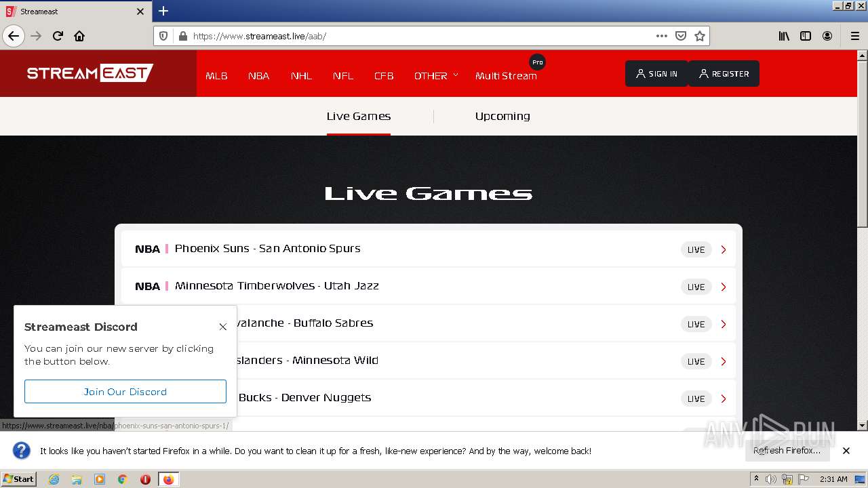Viewport: 868px width, 488px height.
Task: Click LIVE badge on Suns - Spurs row
Action: click(696, 249)
